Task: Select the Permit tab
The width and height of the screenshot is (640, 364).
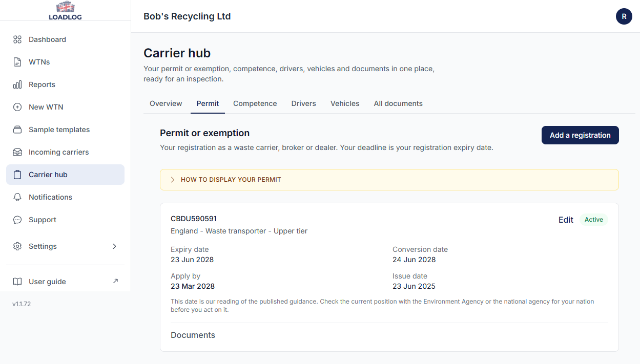Action: coord(208,103)
